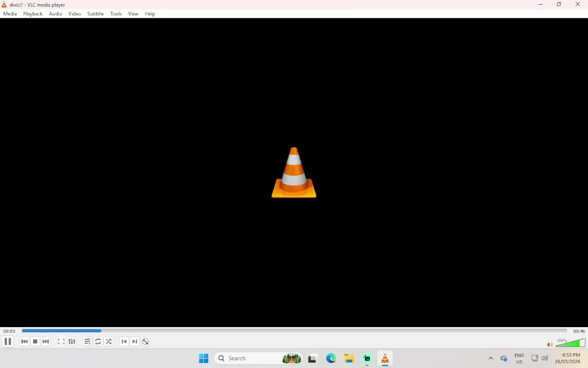Mute audio via VLC speaker icon
The image size is (588, 368).
click(x=550, y=344)
